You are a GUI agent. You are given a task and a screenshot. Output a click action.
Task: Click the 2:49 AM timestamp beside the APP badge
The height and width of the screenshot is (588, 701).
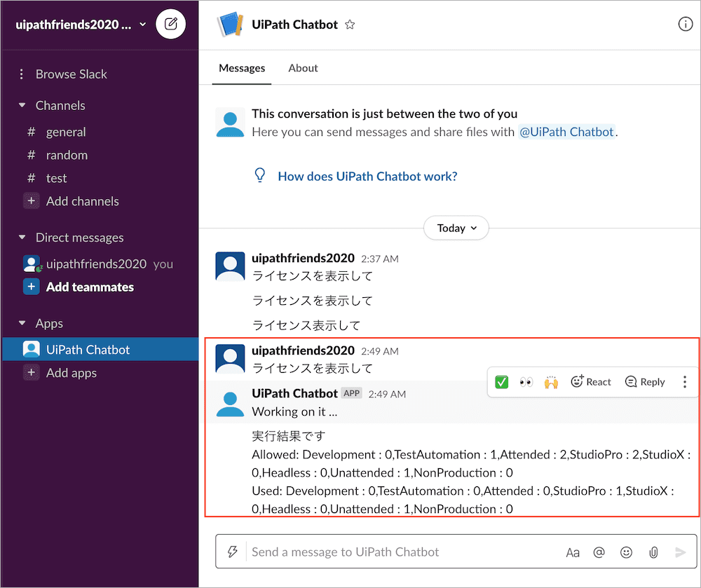tap(387, 394)
